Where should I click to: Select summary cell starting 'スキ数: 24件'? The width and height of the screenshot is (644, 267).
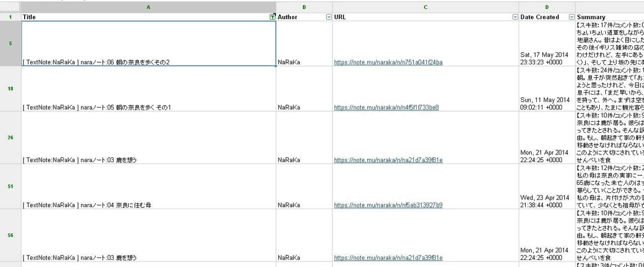coord(610,89)
